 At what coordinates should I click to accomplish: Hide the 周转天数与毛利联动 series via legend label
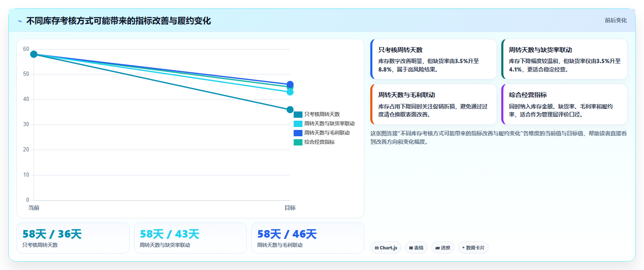327,133
